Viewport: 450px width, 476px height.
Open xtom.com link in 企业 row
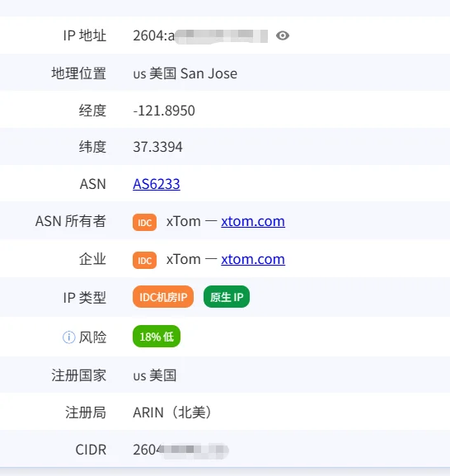pyautogui.click(x=253, y=259)
